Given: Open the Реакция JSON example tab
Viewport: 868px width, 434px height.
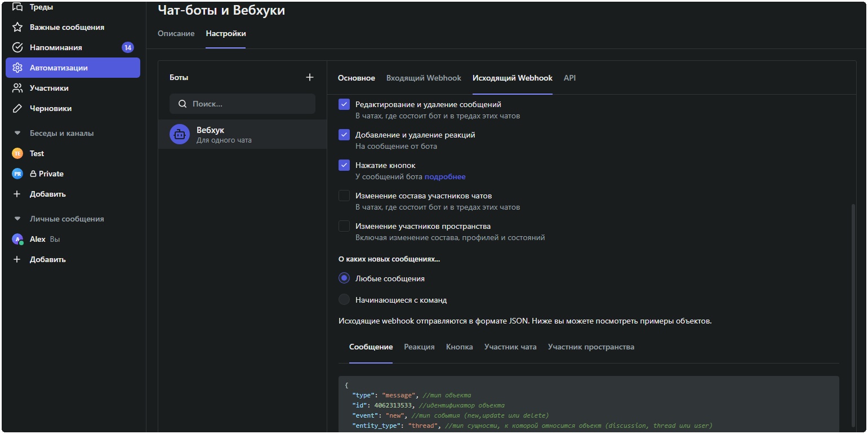Looking at the screenshot, I should pos(419,347).
